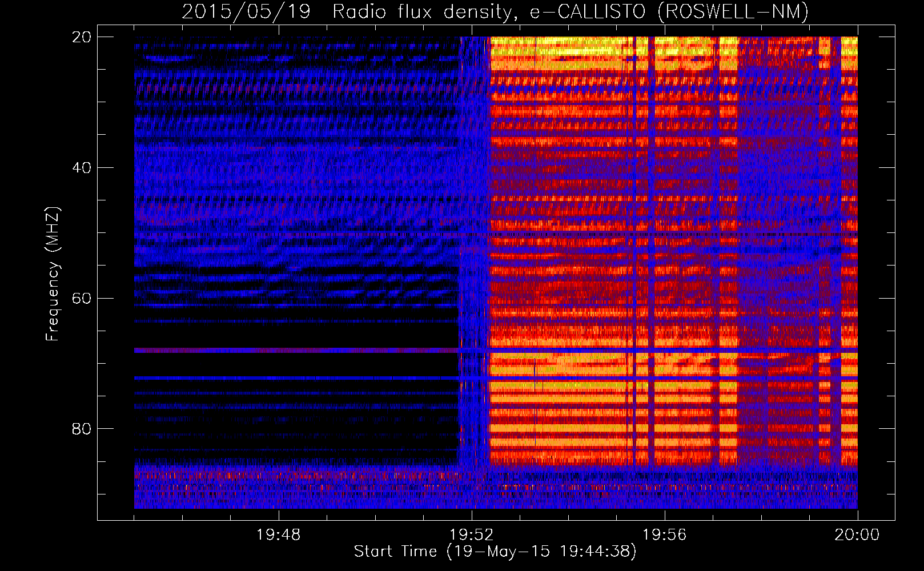Click the '19:48' time tick label

279,535
